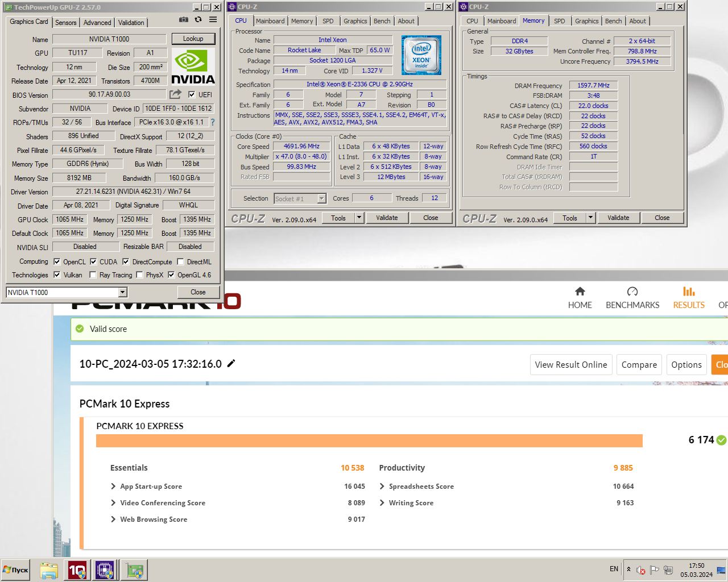Click the GPU-Z taskbar icon
The height and width of the screenshot is (582, 728).
[135, 570]
